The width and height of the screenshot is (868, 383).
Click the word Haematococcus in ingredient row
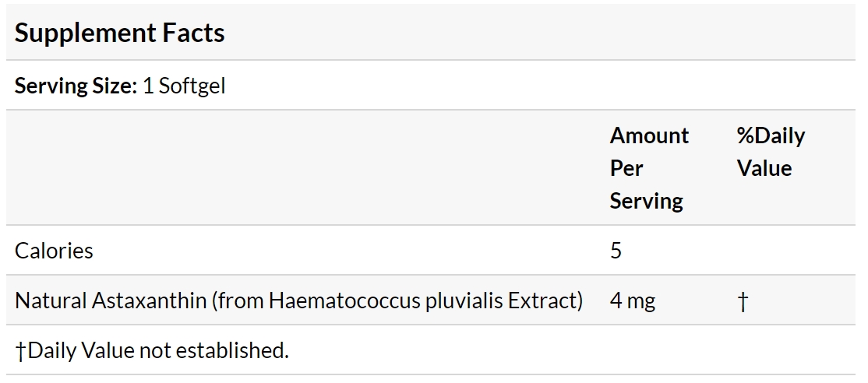pyautogui.click(x=345, y=300)
